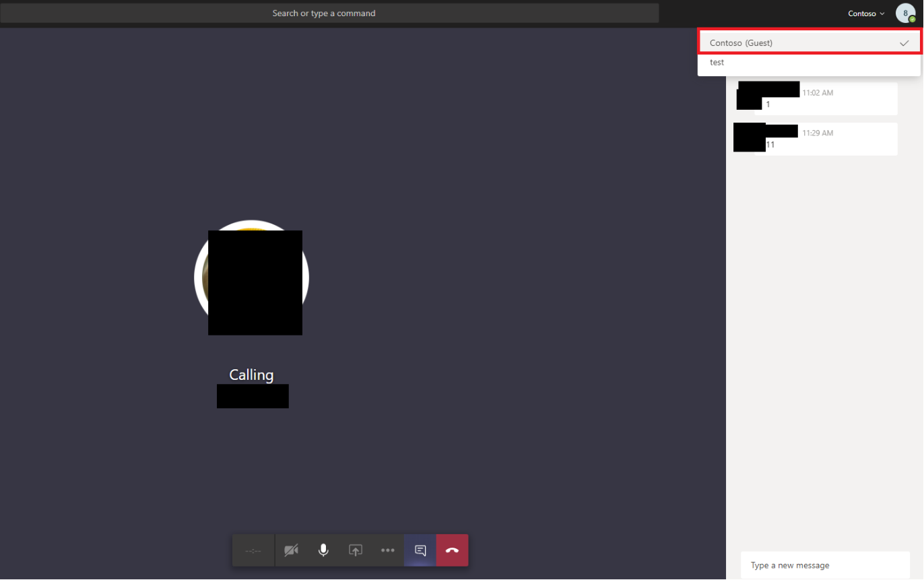The image size is (924, 580).
Task: Click the Calling status text
Action: click(x=251, y=375)
